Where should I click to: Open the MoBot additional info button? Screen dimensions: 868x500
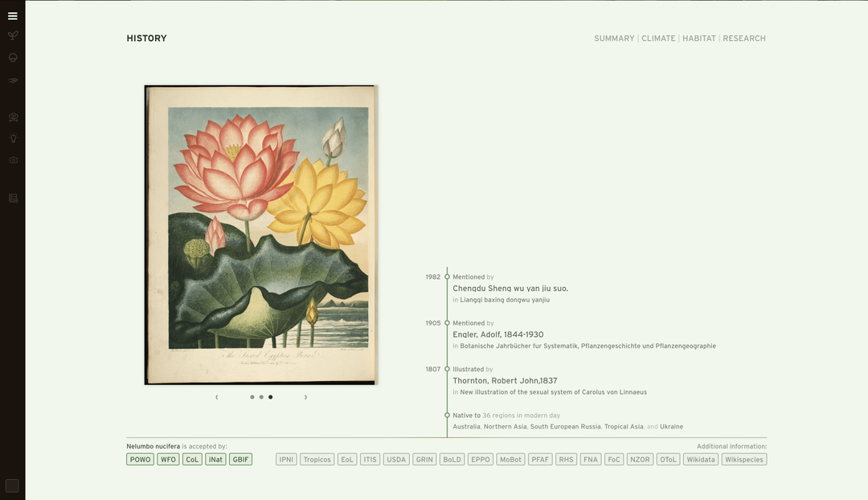(x=510, y=460)
